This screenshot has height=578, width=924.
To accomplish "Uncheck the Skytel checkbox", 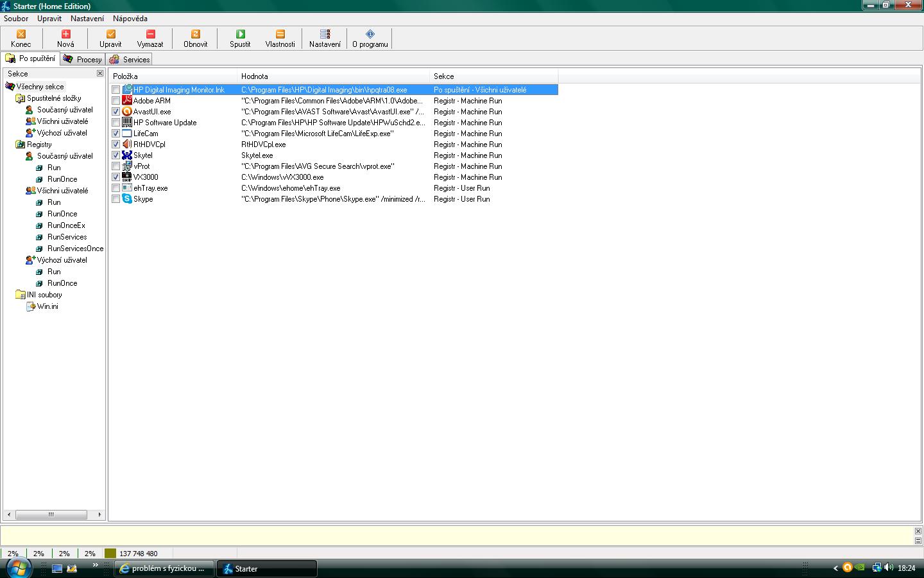I will (x=116, y=155).
